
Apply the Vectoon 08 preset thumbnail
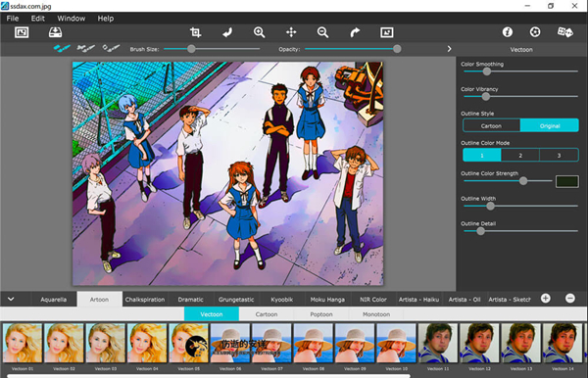tap(314, 343)
